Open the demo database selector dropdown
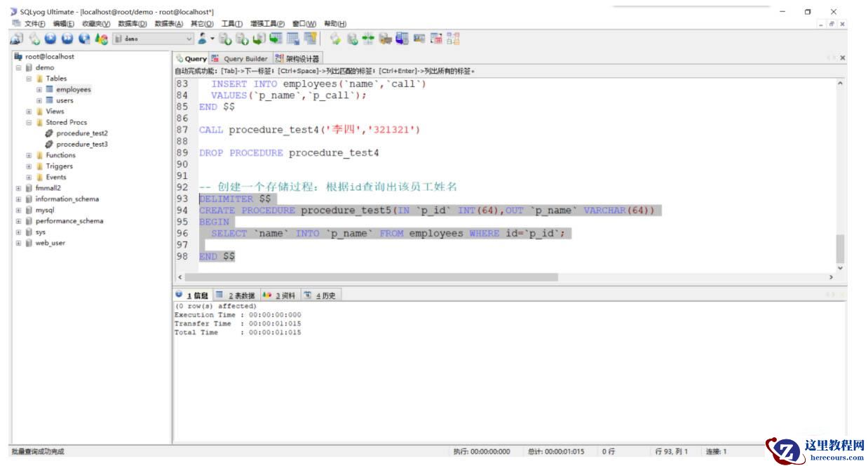The height and width of the screenshot is (466, 868). 189,39
